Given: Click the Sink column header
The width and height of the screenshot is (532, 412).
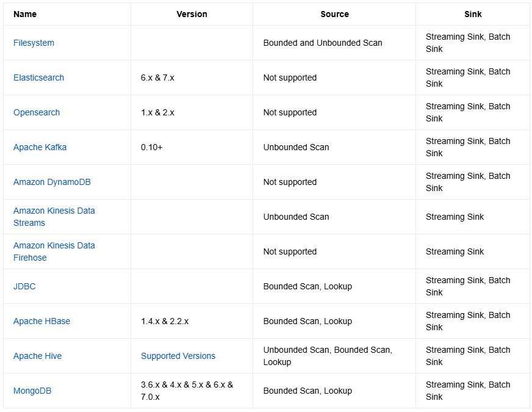Looking at the screenshot, I should [x=473, y=14].
